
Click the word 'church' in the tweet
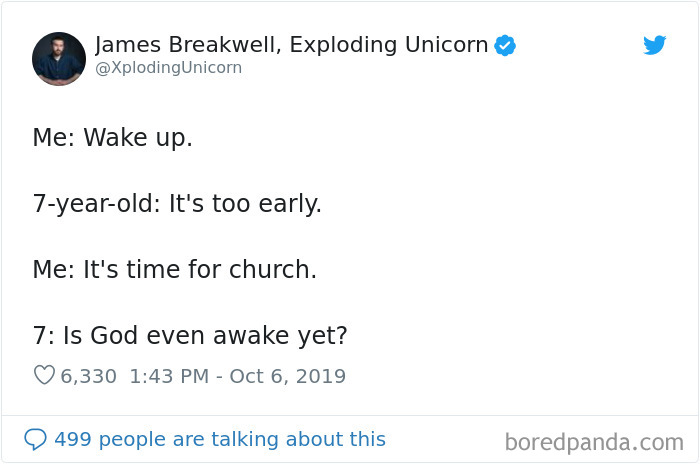click(x=270, y=270)
